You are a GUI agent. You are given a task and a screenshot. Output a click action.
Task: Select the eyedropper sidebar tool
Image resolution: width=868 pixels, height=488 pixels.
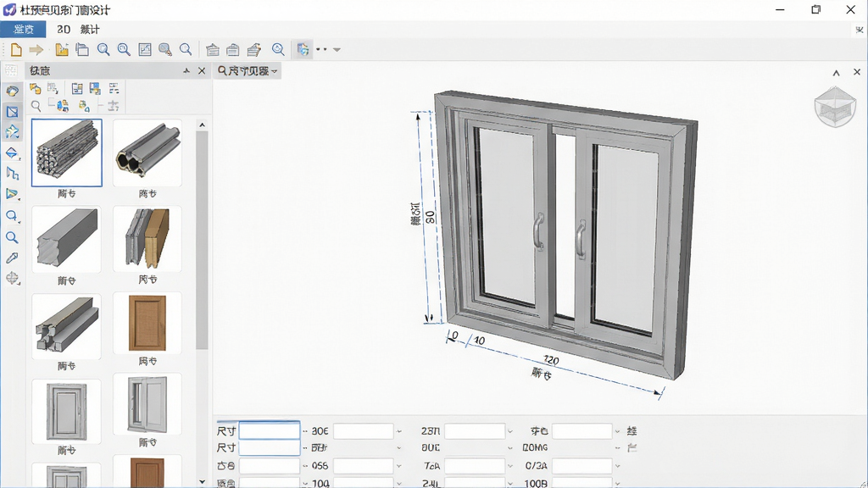pyautogui.click(x=12, y=258)
